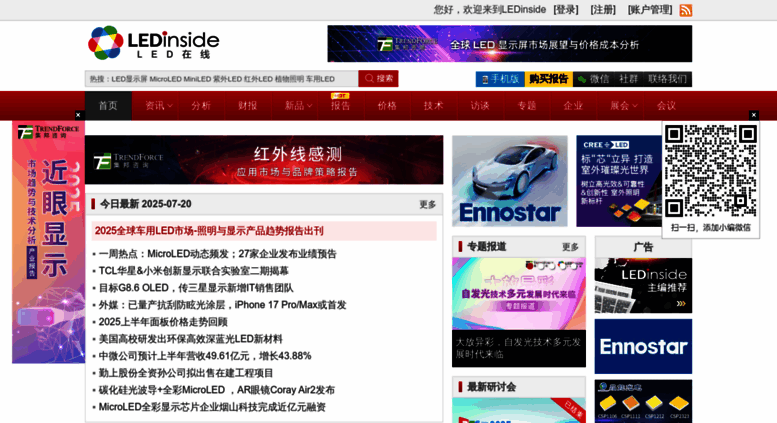777x423 pixels.
Task: Open article 目标G8.6 OLED 传三星显示
Action: 196,288
